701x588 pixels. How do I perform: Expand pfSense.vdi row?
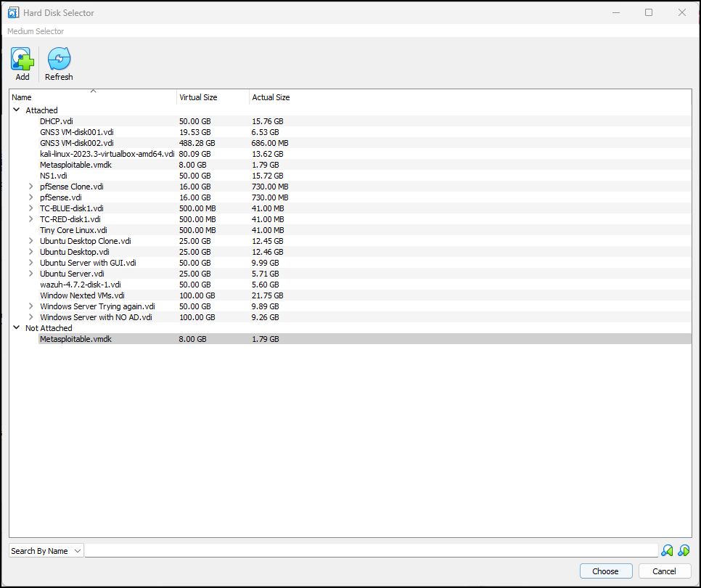pyautogui.click(x=31, y=197)
